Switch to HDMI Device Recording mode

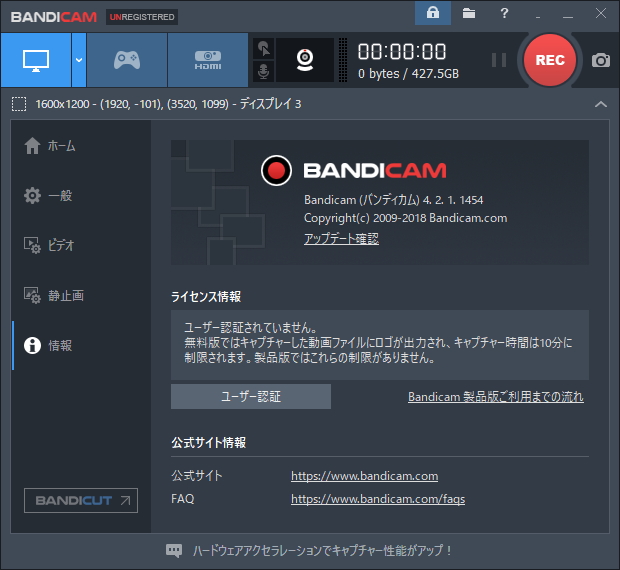(208, 60)
